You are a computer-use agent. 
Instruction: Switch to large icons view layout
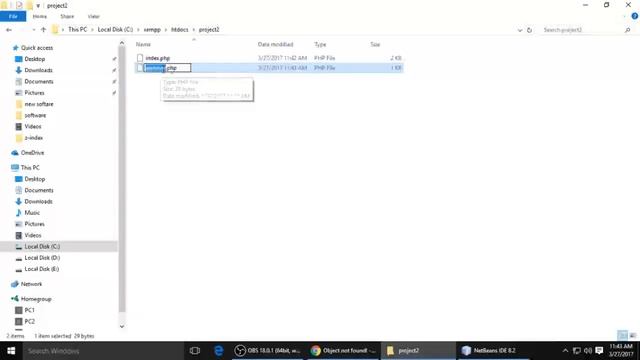click(x=633, y=335)
